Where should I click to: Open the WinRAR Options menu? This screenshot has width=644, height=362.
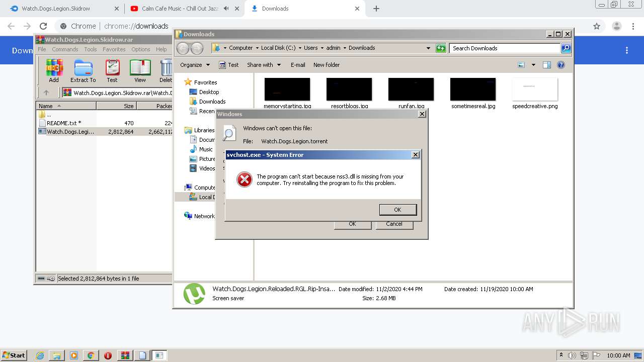(141, 49)
